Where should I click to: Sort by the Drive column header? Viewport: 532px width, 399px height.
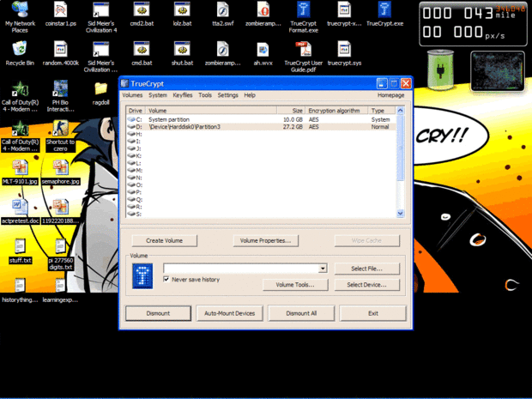(x=136, y=111)
